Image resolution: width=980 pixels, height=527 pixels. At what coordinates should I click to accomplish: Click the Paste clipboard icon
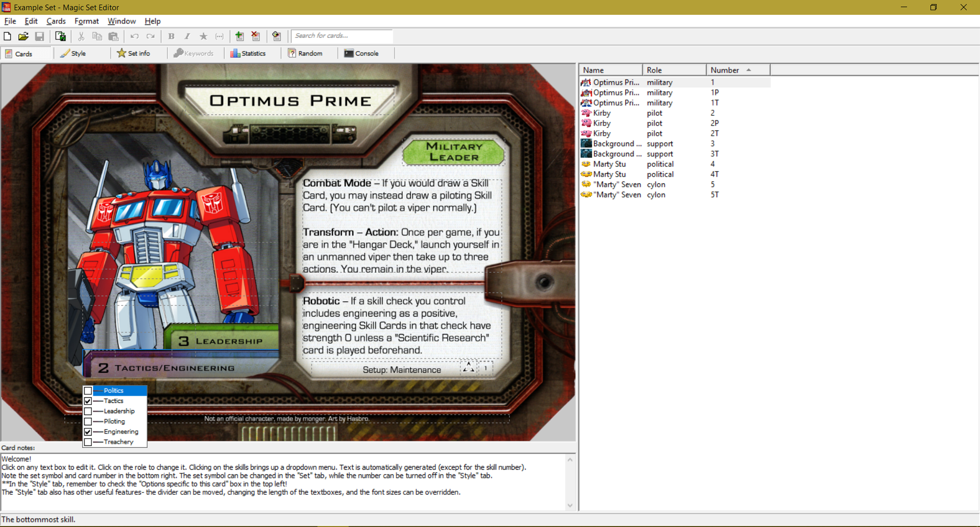pyautogui.click(x=113, y=36)
